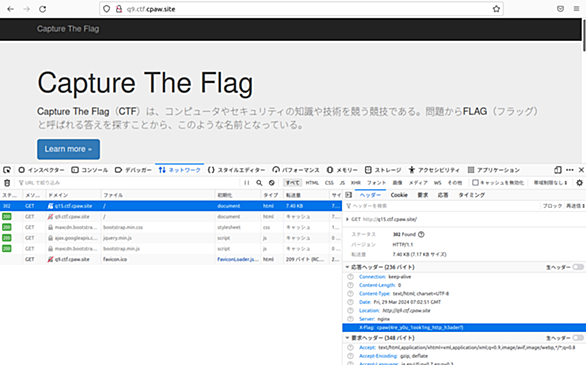Open network settings gear icon

pyautogui.click(x=579, y=183)
